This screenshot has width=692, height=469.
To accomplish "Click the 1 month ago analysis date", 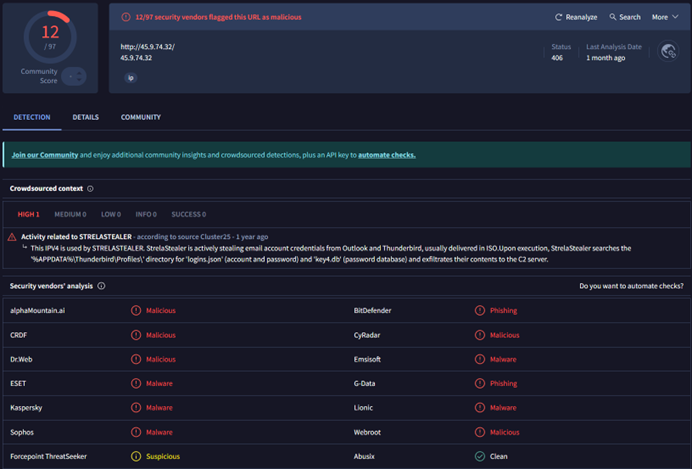I will pyautogui.click(x=606, y=58).
